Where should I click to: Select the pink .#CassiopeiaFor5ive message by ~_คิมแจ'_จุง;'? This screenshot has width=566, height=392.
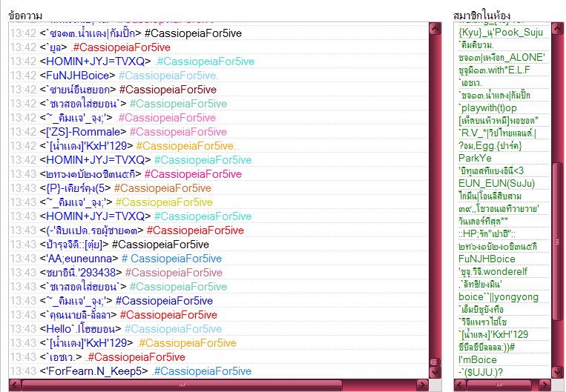[x=166, y=118]
